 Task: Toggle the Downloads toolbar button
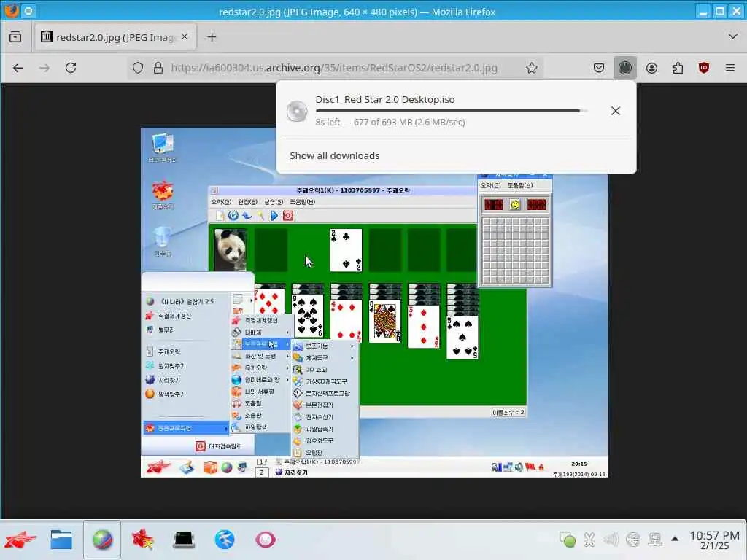tap(625, 68)
